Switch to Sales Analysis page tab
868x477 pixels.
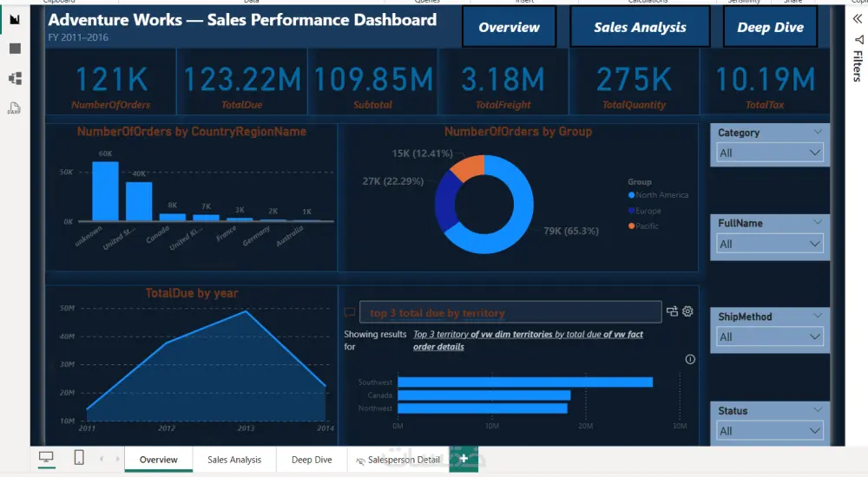234,460
